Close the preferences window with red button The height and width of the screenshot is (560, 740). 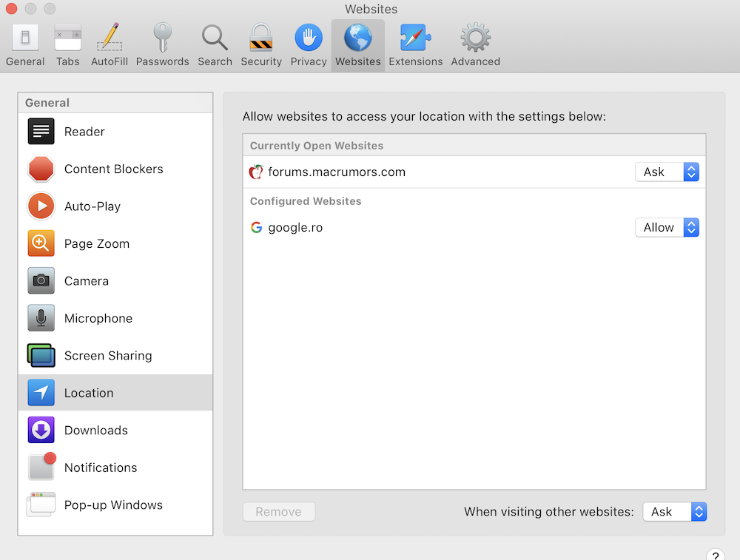pyautogui.click(x=11, y=8)
